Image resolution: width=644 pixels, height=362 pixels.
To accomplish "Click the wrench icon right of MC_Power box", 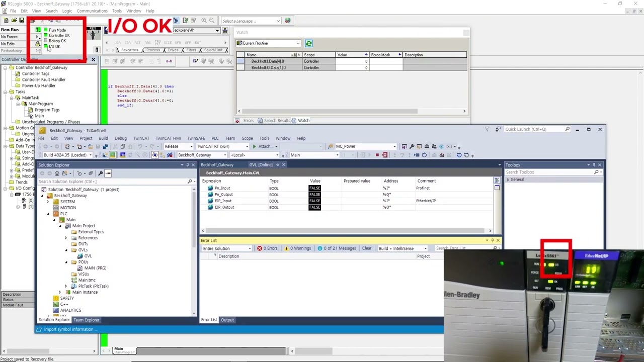I will 412,146.
